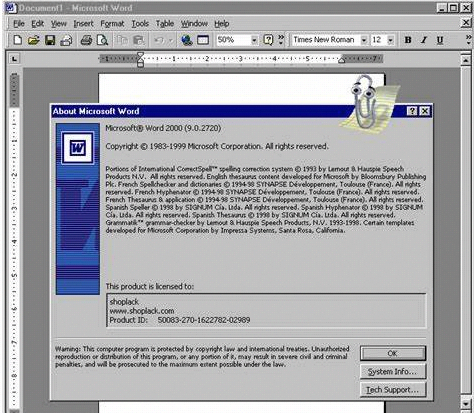Image resolution: width=474 pixels, height=413 pixels.
Task: Open the Edit menu
Action: pyautogui.click(x=38, y=24)
